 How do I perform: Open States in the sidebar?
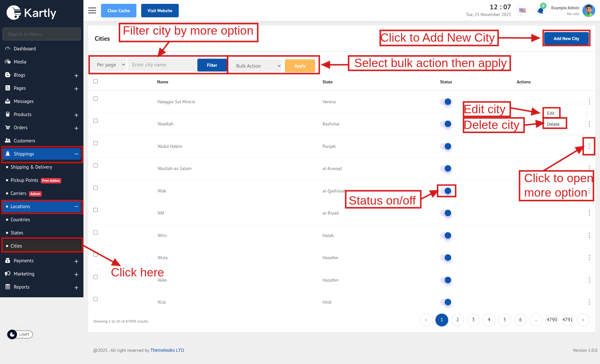pos(17,233)
